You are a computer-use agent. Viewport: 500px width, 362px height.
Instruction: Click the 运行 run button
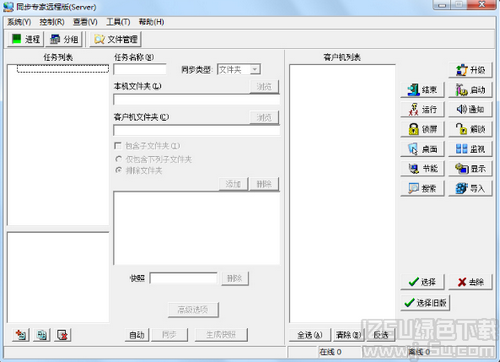point(422,109)
